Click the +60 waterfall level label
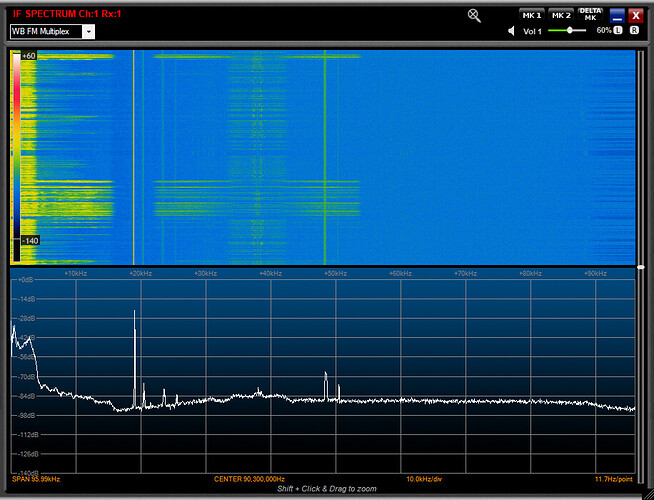The width and height of the screenshot is (654, 500). 28,56
